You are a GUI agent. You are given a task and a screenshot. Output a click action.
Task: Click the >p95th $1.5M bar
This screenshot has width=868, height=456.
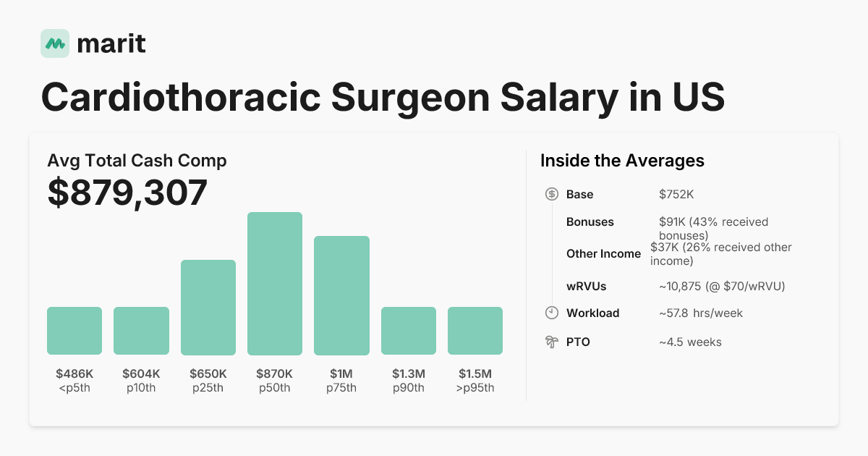point(475,331)
